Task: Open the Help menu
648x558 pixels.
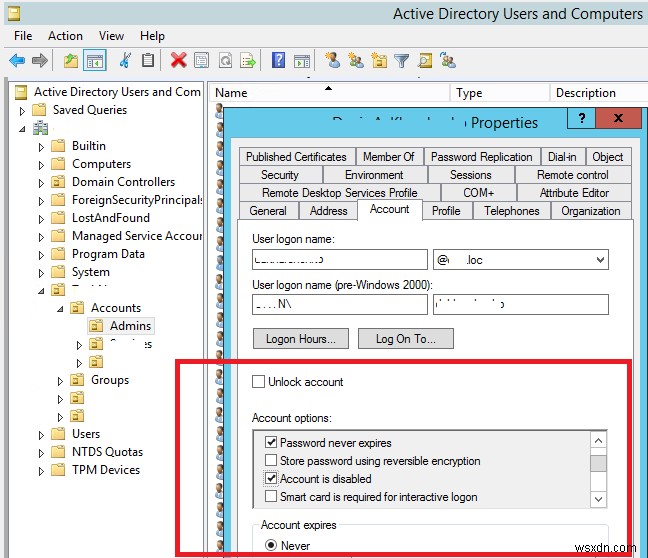Action: pos(152,36)
